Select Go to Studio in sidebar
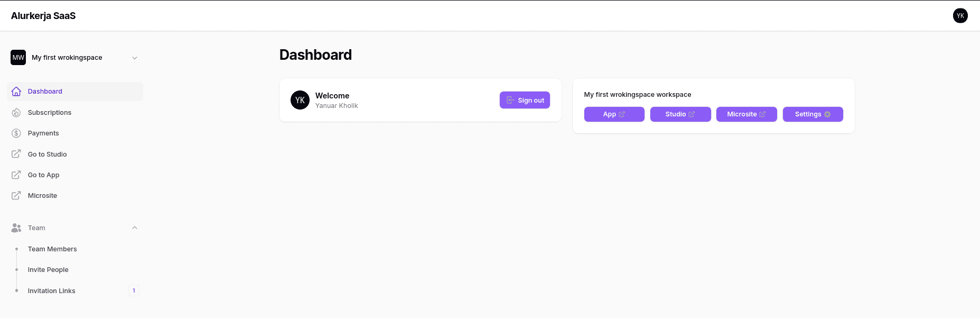 coord(75,154)
